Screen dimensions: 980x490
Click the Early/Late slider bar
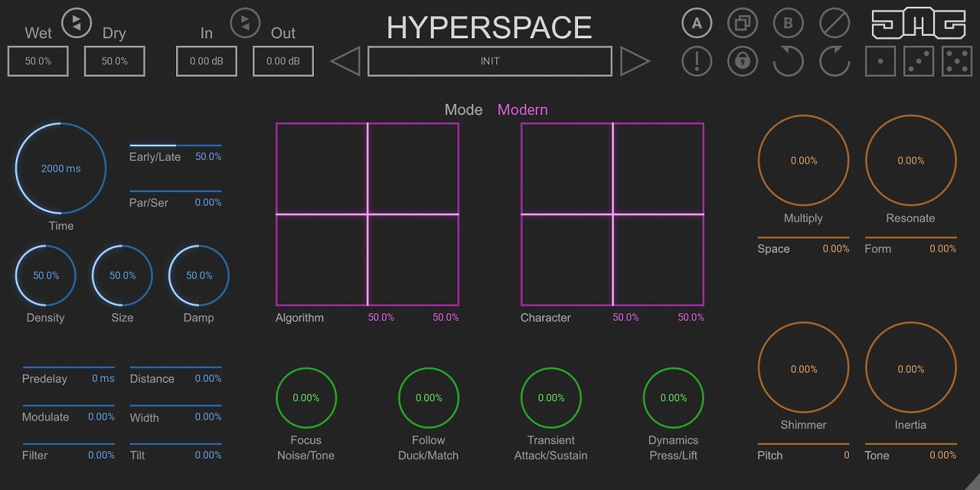click(x=175, y=145)
